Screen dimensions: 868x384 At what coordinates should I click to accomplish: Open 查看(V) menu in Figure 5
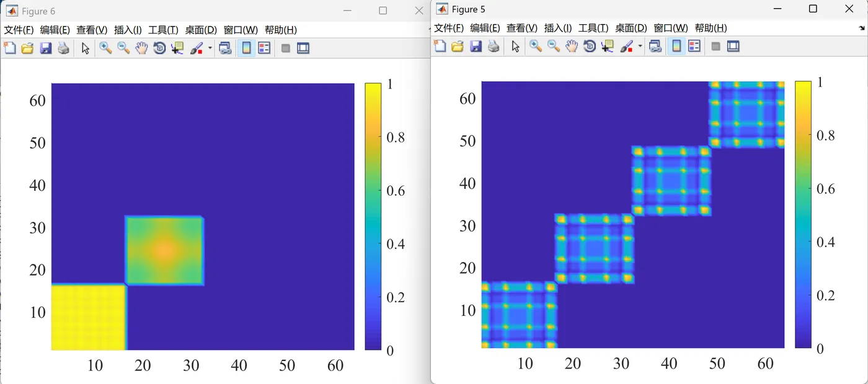pos(522,28)
